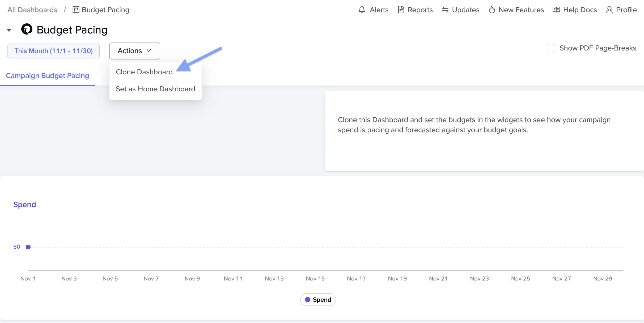Click the round logo next to Budget Pacing title

point(27,29)
